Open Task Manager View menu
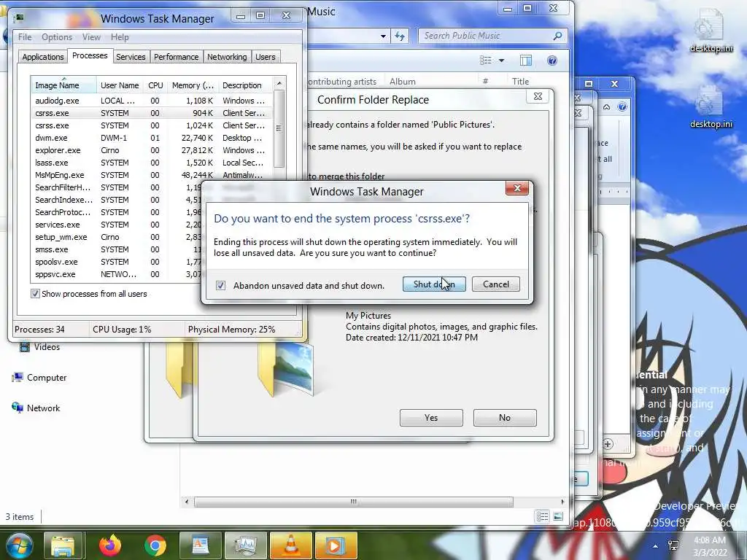 coord(91,37)
